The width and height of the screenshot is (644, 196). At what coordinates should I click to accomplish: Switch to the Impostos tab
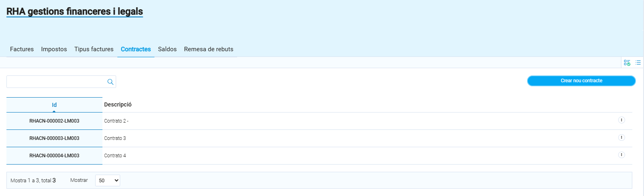[x=54, y=49]
